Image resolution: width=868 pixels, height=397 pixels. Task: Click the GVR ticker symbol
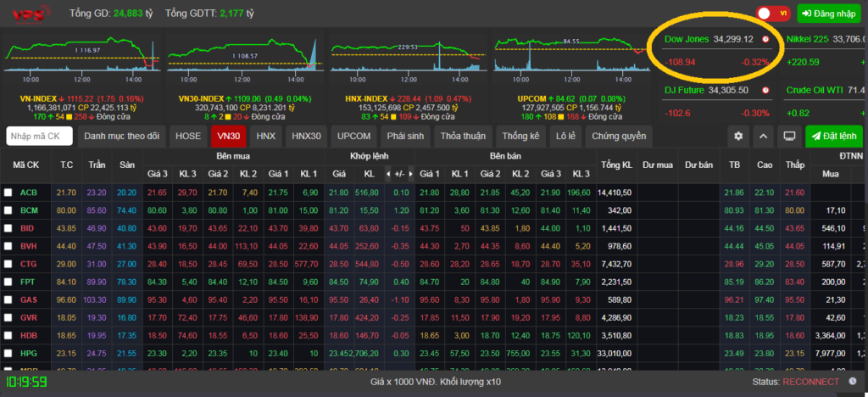pos(29,318)
